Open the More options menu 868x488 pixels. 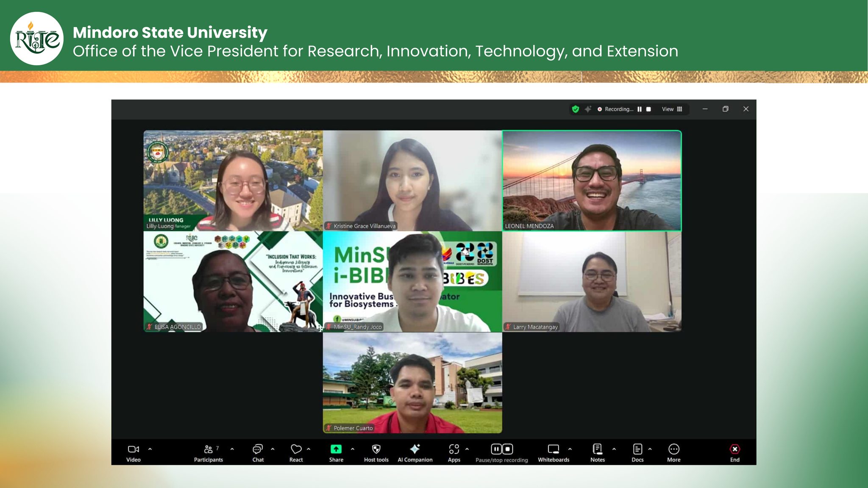click(673, 450)
